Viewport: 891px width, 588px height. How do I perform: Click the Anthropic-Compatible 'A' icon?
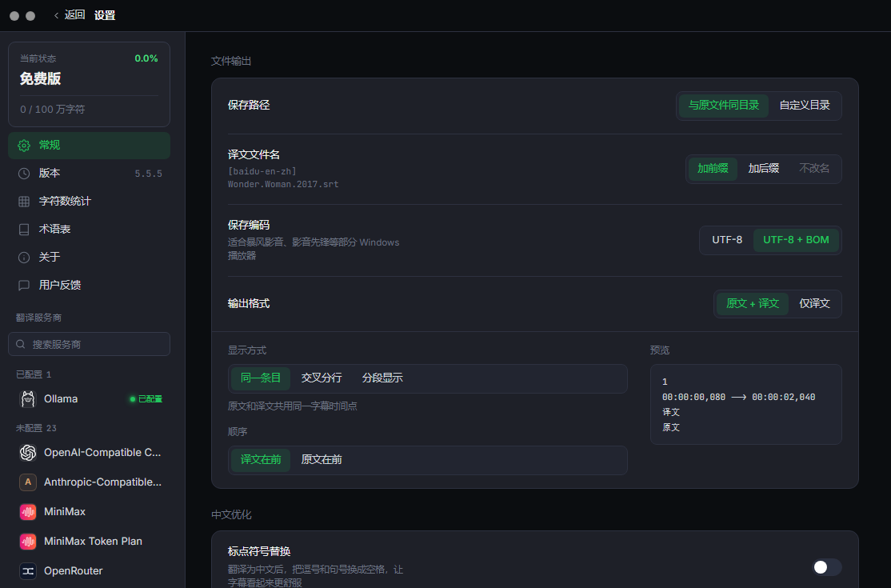tap(28, 482)
